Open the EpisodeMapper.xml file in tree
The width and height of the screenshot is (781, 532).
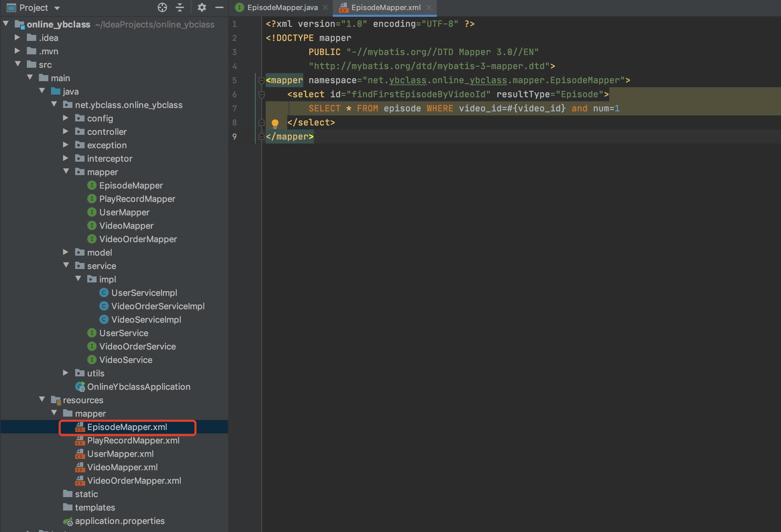tap(127, 426)
